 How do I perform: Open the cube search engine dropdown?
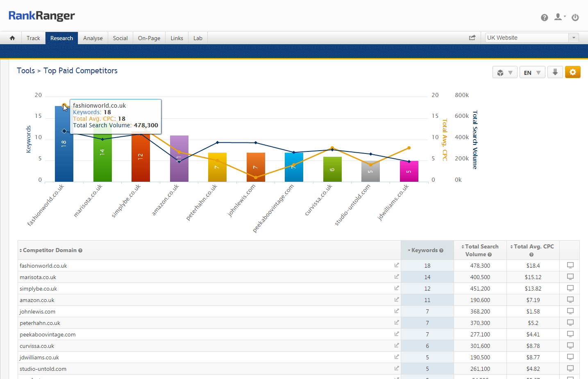coord(504,73)
